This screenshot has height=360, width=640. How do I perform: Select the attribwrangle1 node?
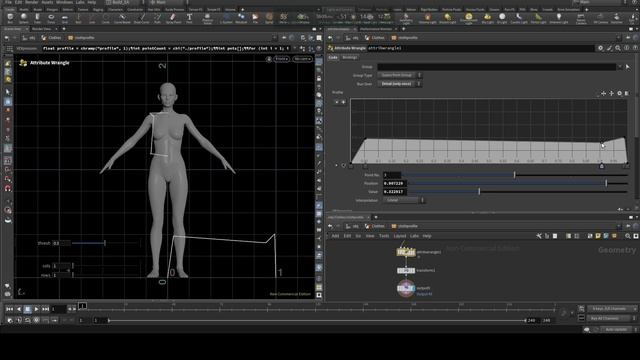point(406,252)
